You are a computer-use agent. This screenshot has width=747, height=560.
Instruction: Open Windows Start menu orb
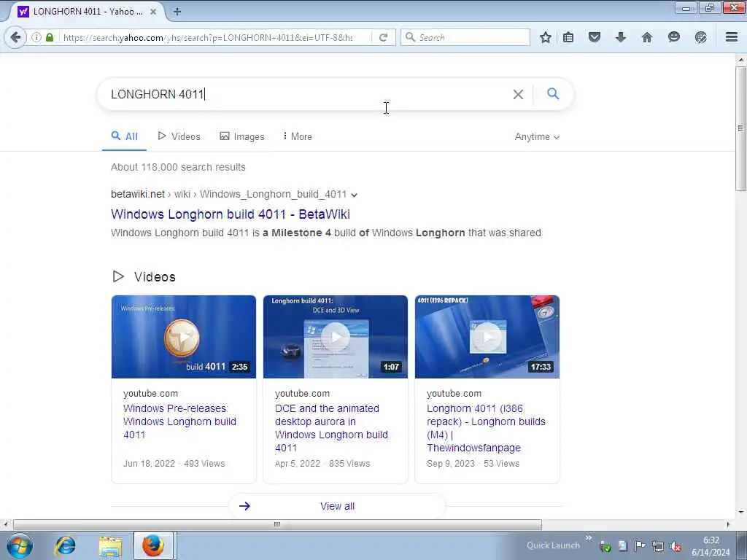point(20,545)
